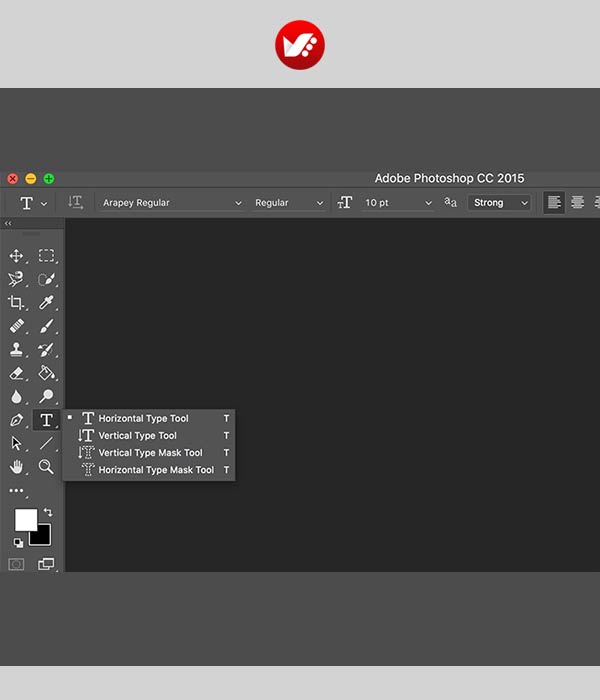This screenshot has width=600, height=700.
Task: Select the Pen tool
Action: point(17,420)
